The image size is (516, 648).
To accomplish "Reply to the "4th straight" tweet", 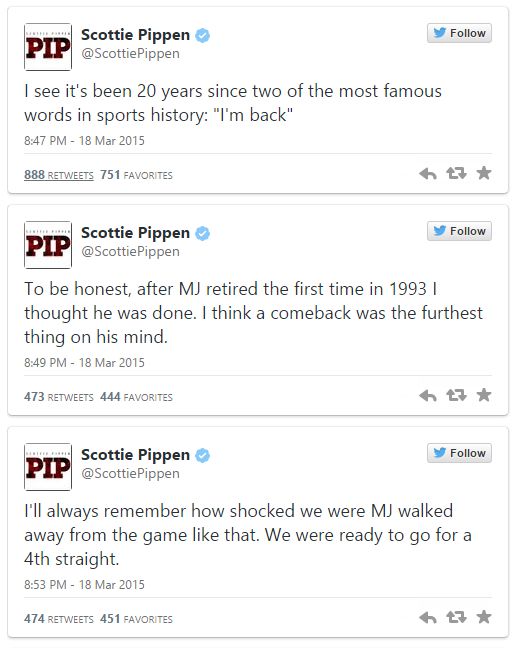I will [428, 617].
